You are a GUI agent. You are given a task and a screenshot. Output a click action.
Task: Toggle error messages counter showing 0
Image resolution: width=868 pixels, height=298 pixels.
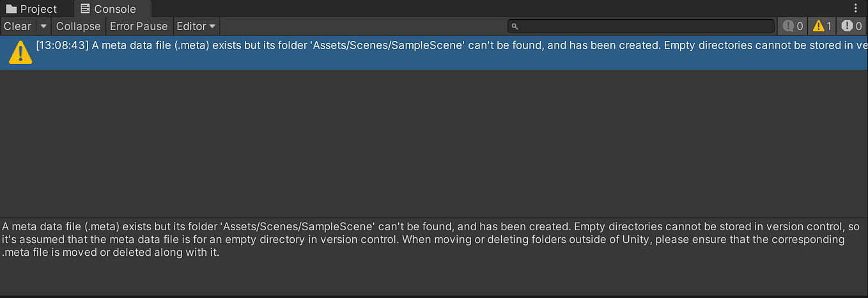[x=851, y=26]
